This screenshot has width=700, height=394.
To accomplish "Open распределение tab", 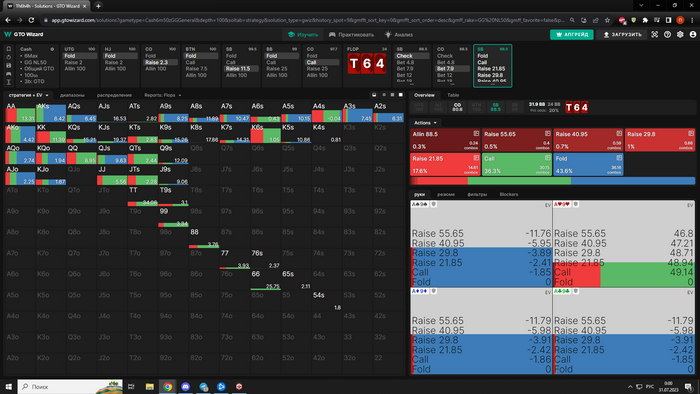I will click(x=114, y=95).
